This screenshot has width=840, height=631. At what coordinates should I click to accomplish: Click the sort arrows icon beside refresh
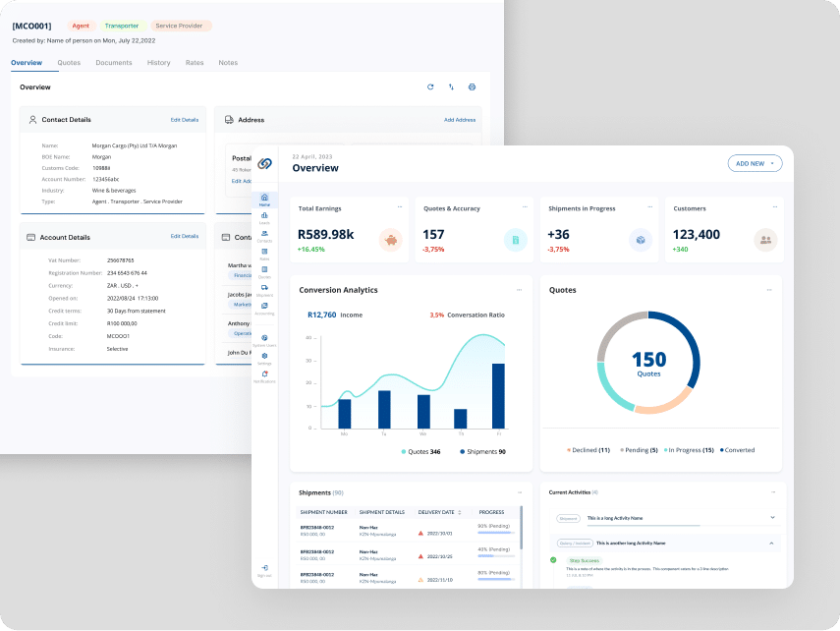(451, 87)
